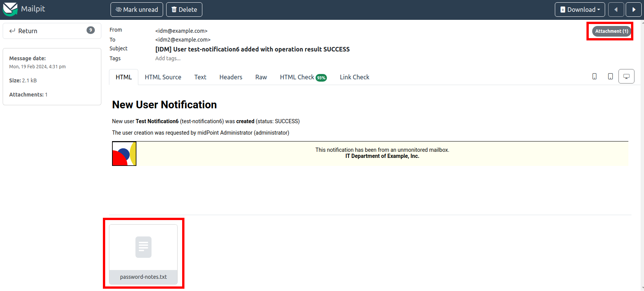Open the HTML Check tab
This screenshot has width=644, height=291.
coord(303,77)
